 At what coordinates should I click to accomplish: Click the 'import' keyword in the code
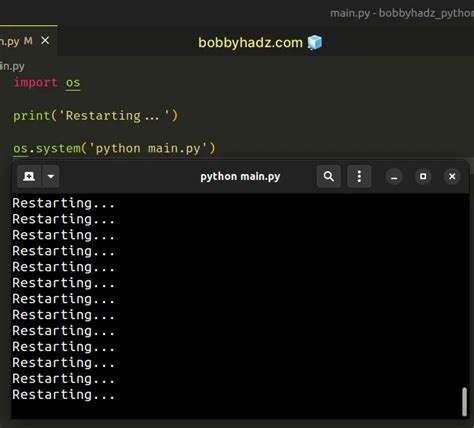[x=35, y=82]
